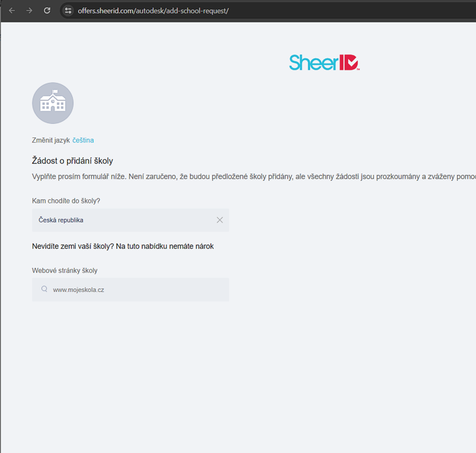The height and width of the screenshot is (453, 476).
Task: Click the SheerID logo
Action: pos(324,63)
